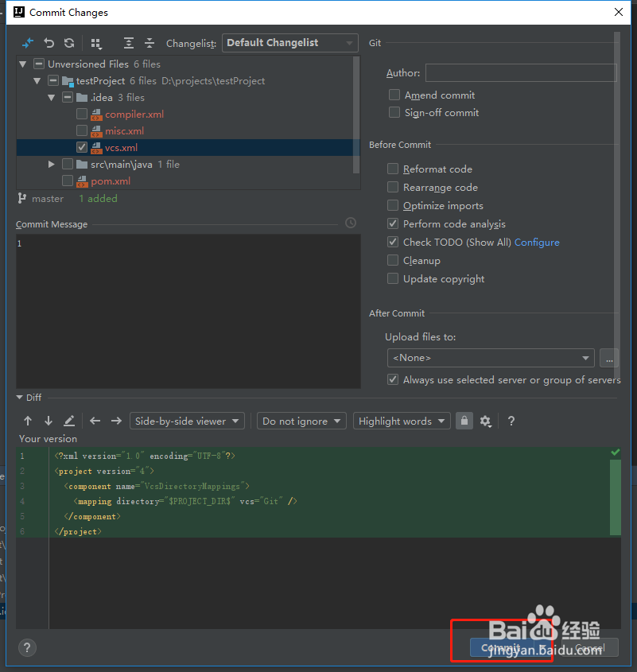Toggle Unversioned Files group checkbox
The height and width of the screenshot is (672, 637).
pos(39,64)
